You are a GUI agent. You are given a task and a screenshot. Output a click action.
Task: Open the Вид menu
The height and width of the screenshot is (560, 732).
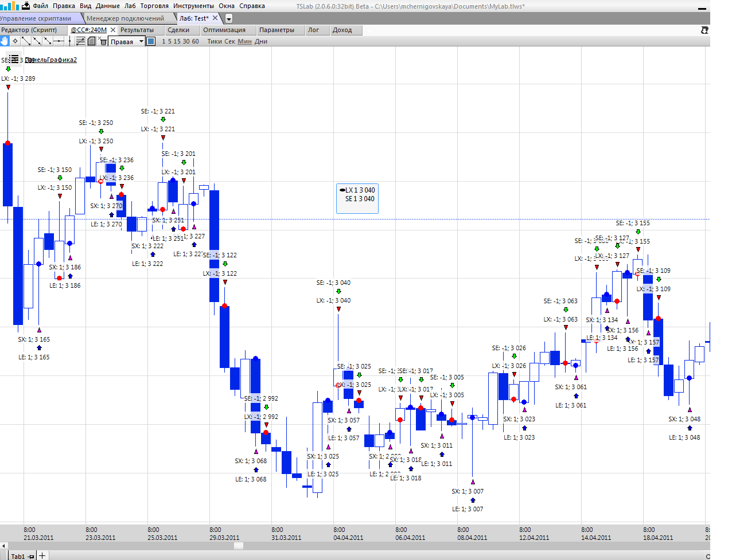click(x=85, y=6)
